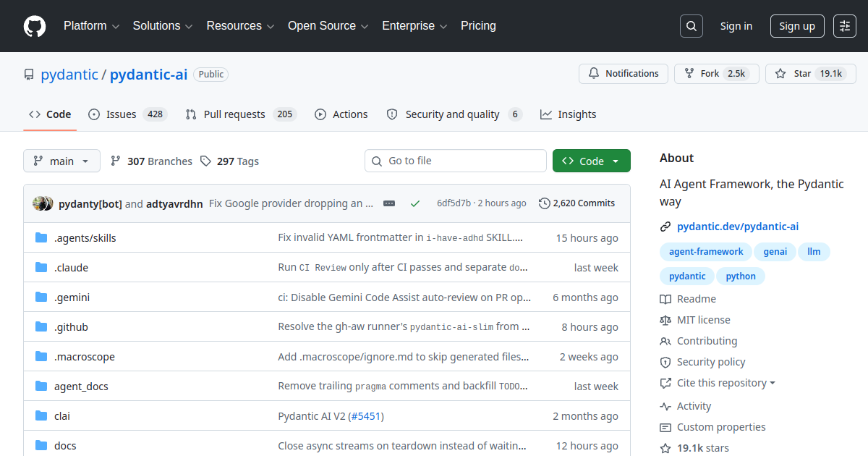Click folder icon beside agent_docs

(41, 387)
